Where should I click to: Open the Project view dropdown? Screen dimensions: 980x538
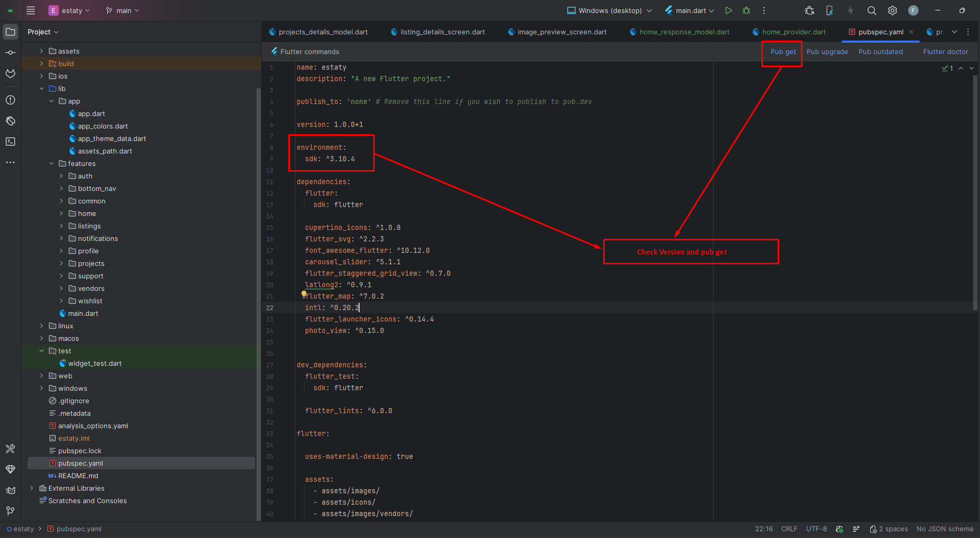pyautogui.click(x=43, y=32)
